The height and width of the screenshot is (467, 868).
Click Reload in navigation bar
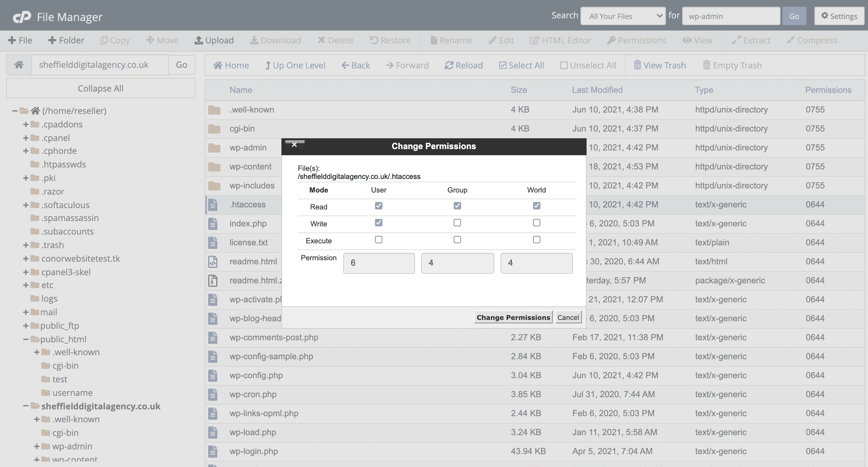tap(464, 65)
